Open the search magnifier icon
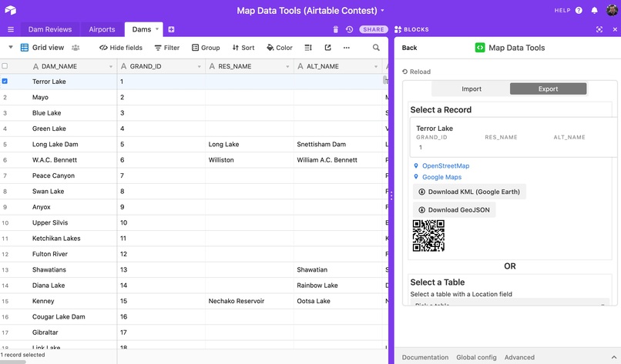This screenshot has height=364, width=621. point(376,48)
